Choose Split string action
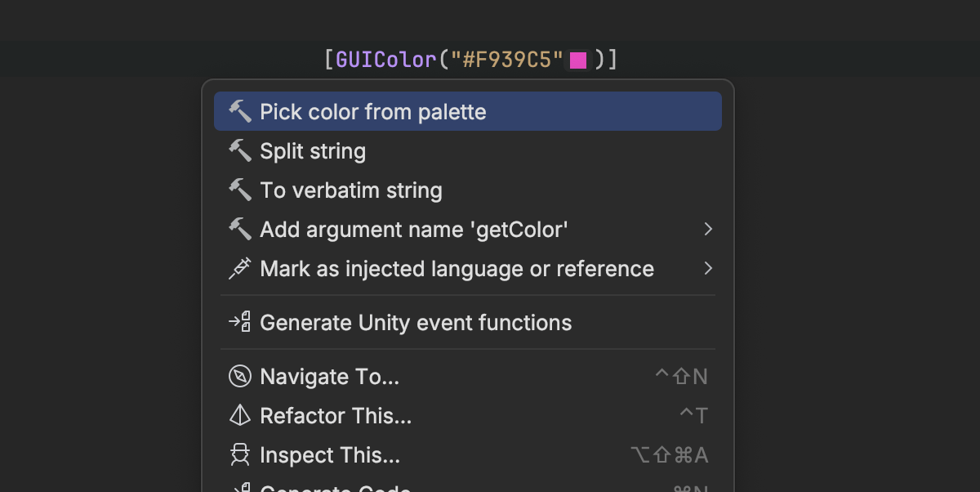 point(313,151)
